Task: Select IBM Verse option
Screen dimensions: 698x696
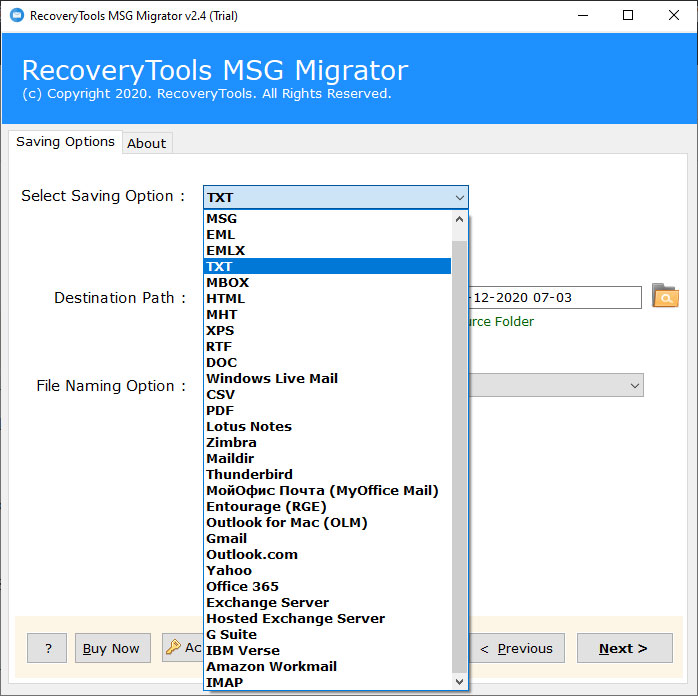Action: (x=327, y=651)
